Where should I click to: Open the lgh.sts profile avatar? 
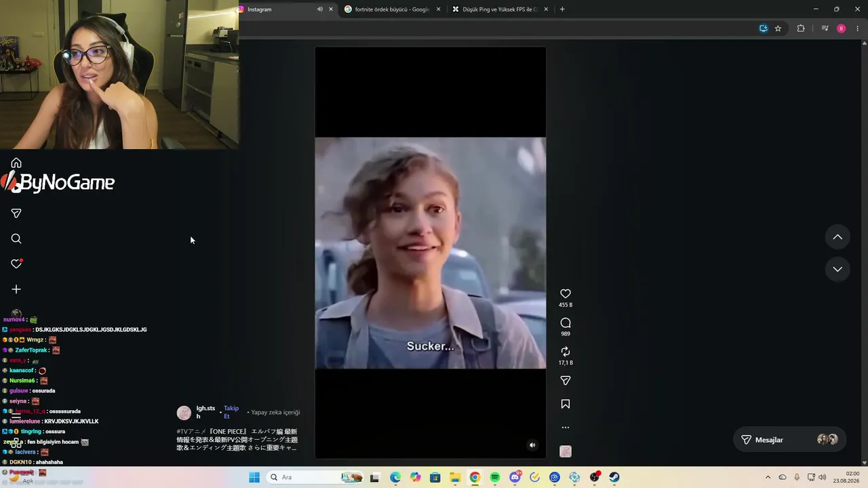[184, 413]
